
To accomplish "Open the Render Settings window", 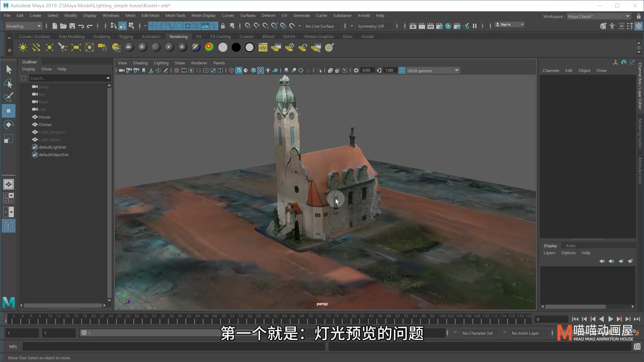I will coord(440,26).
